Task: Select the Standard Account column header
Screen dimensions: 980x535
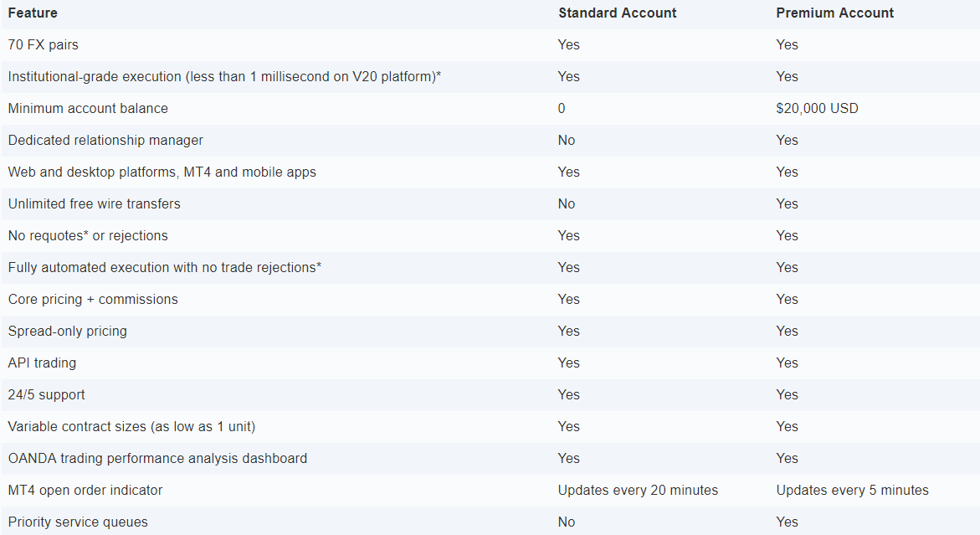Action: pos(617,13)
